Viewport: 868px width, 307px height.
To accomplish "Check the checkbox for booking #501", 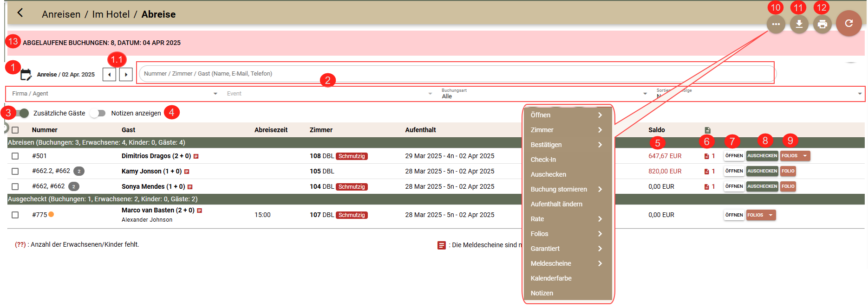I will tap(15, 156).
